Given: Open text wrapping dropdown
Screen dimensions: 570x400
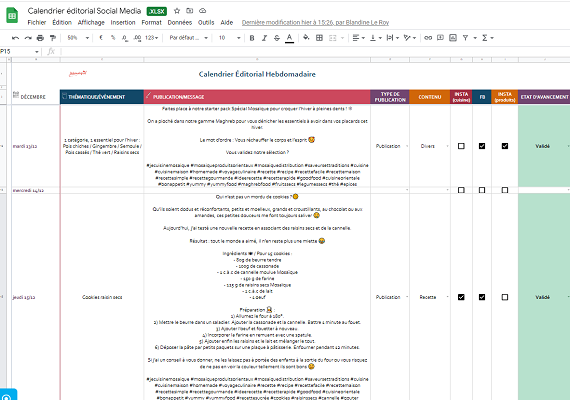Looking at the screenshot, I should pyautogui.click(x=393, y=38).
